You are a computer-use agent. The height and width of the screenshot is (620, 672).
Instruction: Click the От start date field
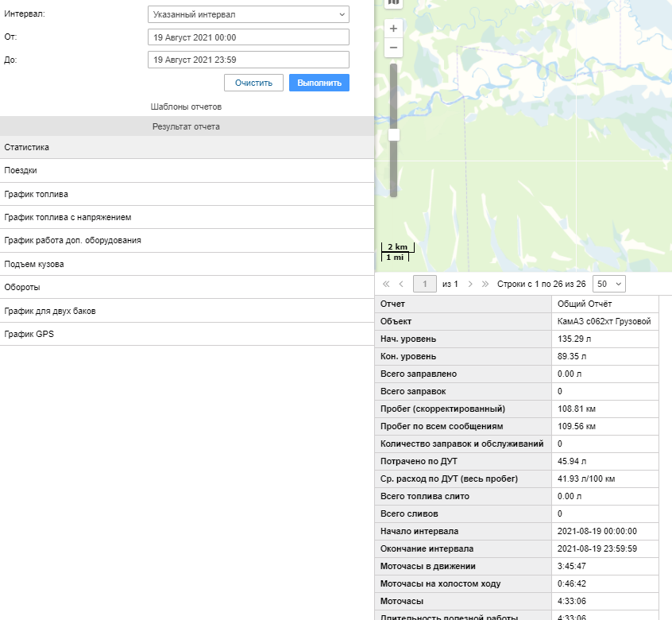point(249,37)
